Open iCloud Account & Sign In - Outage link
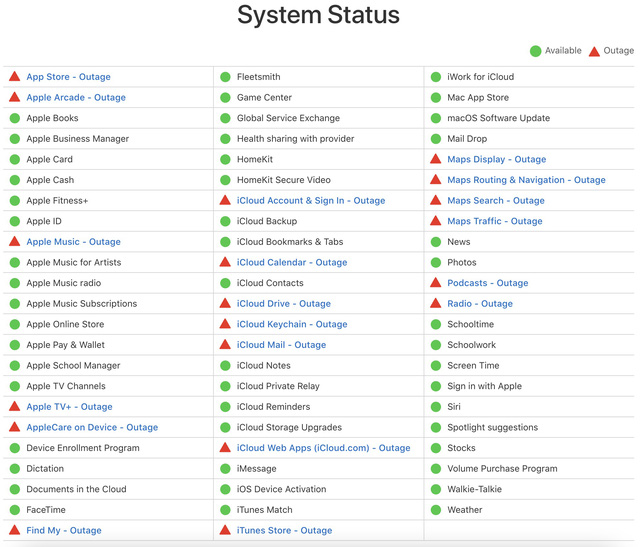The image size is (640, 547). pos(311,200)
